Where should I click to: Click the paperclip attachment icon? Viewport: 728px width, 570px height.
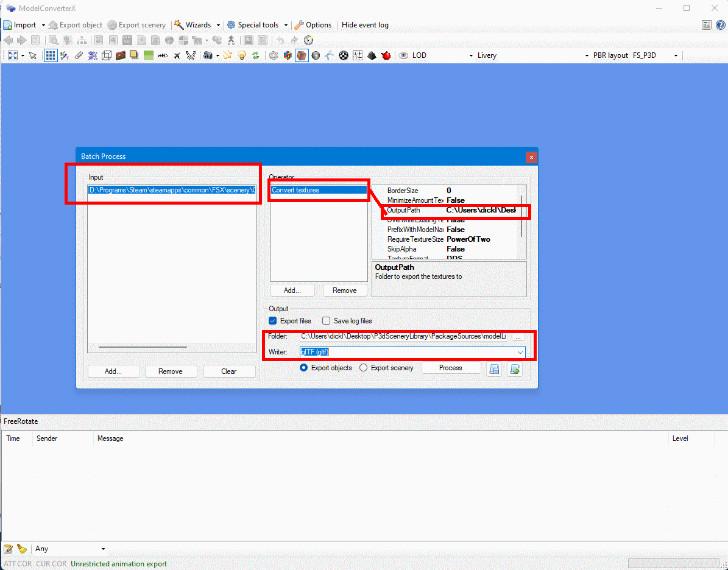[79, 55]
